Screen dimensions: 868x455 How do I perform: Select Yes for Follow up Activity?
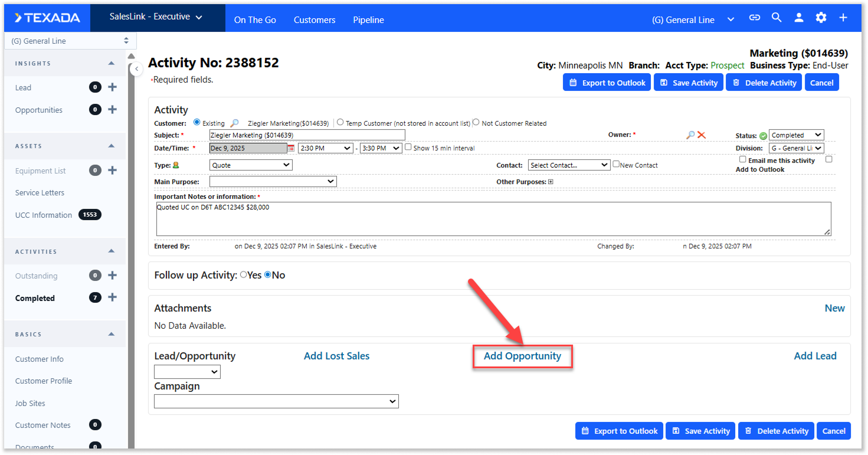point(244,275)
